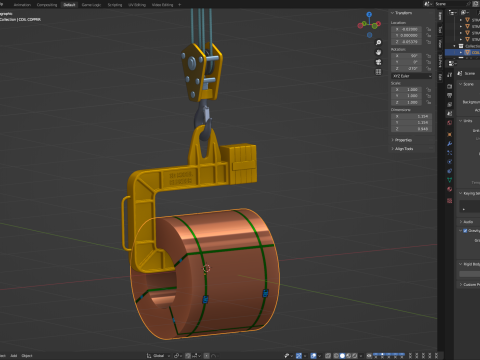Toggle the Location Z lock icon
This screenshot has height=360, width=480.
click(x=429, y=42)
